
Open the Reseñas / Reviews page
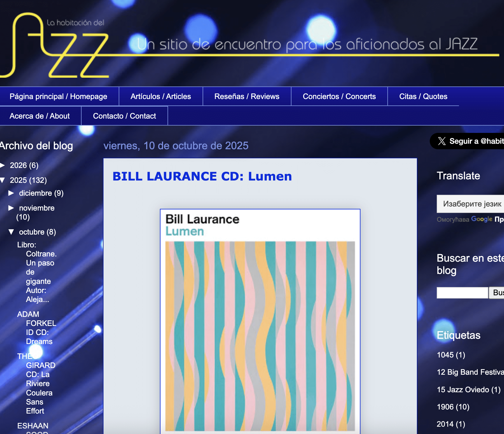point(247,96)
